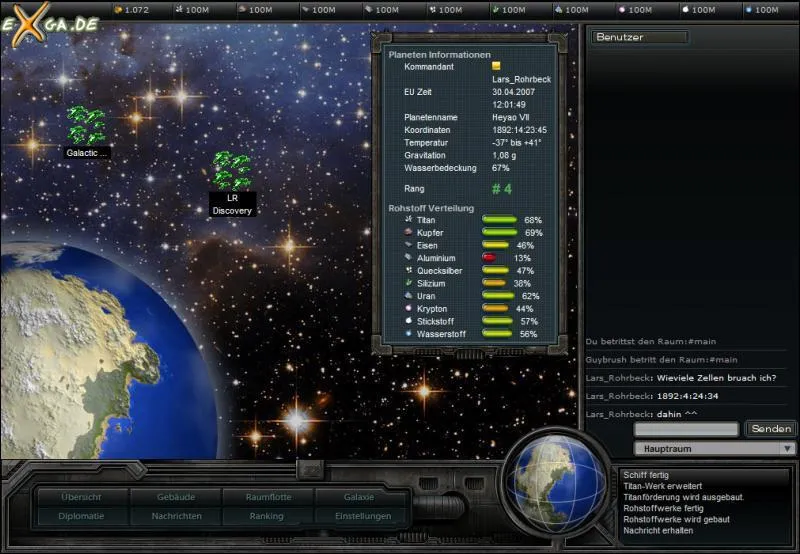Screen dimensions: 800x554
Task: Click the Eisen icon in Rohstoff Verteilung
Action: click(x=408, y=245)
